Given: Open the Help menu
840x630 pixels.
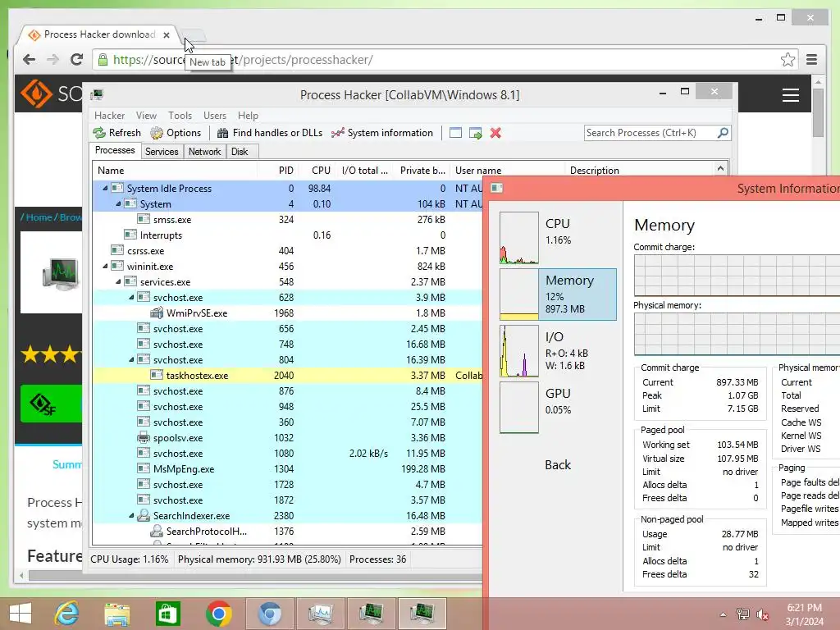Looking at the screenshot, I should [x=248, y=116].
